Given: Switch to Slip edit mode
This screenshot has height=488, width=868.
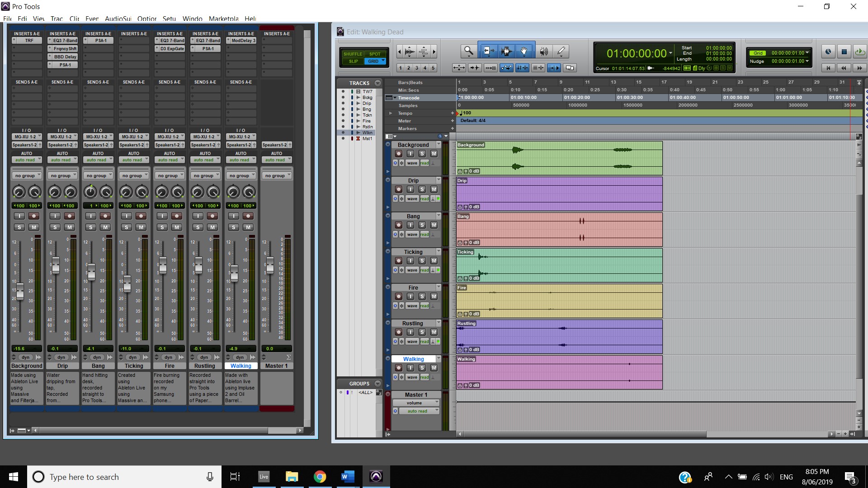Looking at the screenshot, I should tap(353, 61).
